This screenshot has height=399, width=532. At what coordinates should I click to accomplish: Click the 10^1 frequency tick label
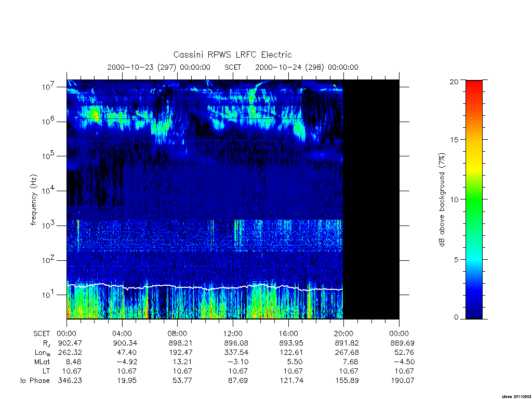[49, 295]
